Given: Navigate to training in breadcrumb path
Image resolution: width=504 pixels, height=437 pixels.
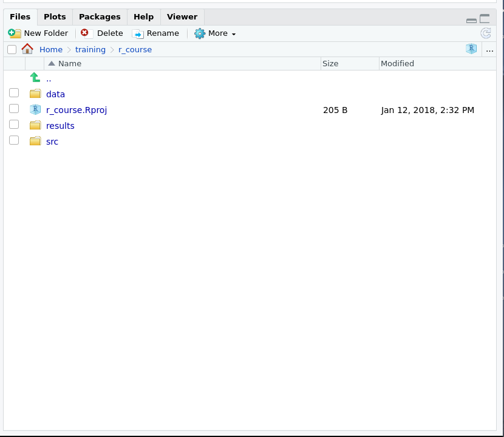Looking at the screenshot, I should tap(90, 50).
